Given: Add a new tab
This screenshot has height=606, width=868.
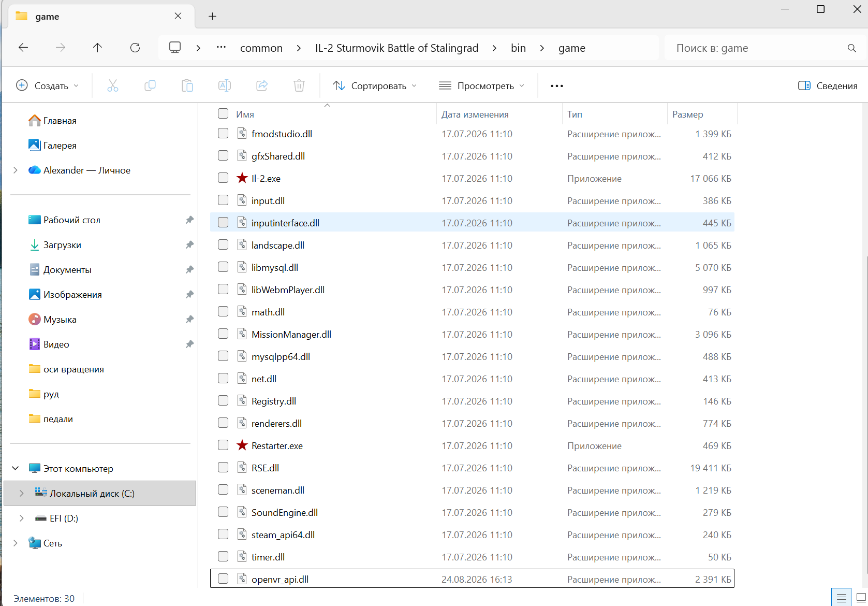Looking at the screenshot, I should tap(212, 17).
